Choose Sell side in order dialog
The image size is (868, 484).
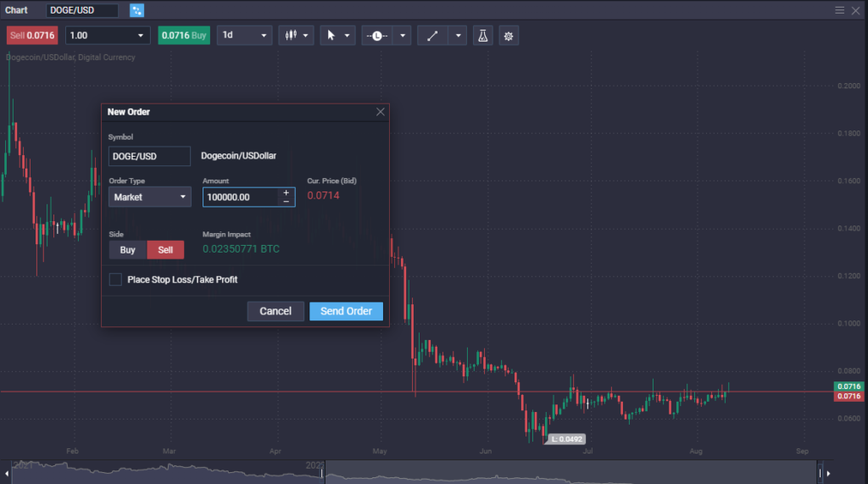[165, 250]
